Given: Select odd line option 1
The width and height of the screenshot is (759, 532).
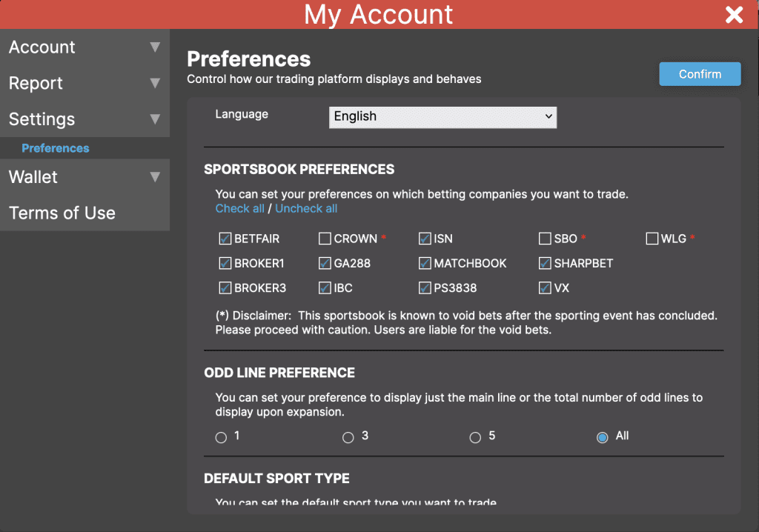Looking at the screenshot, I should pos(221,437).
